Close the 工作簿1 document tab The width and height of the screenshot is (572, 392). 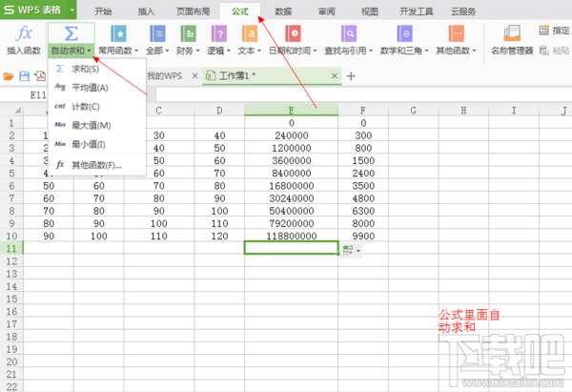coord(335,76)
